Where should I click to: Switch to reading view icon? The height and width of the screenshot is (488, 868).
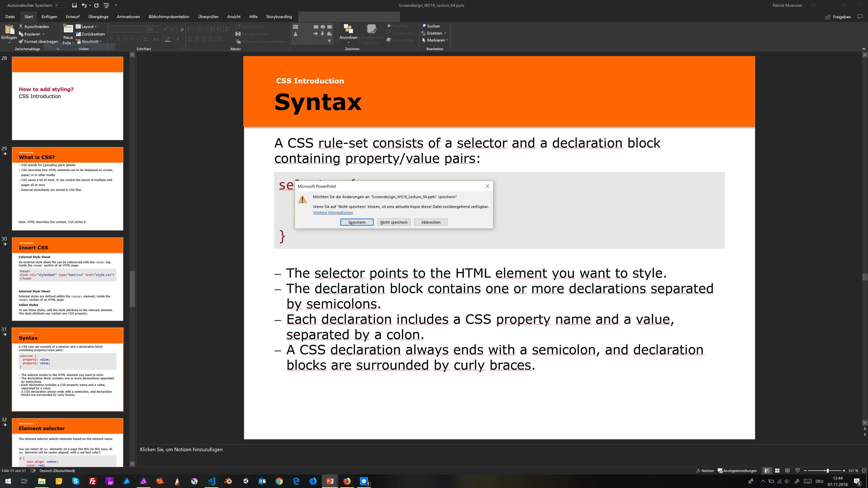787,470
